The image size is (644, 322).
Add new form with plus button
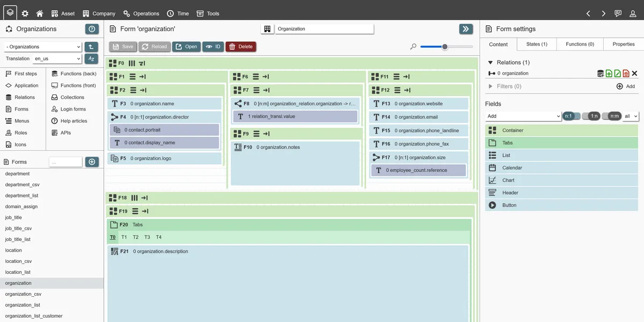[92, 162]
